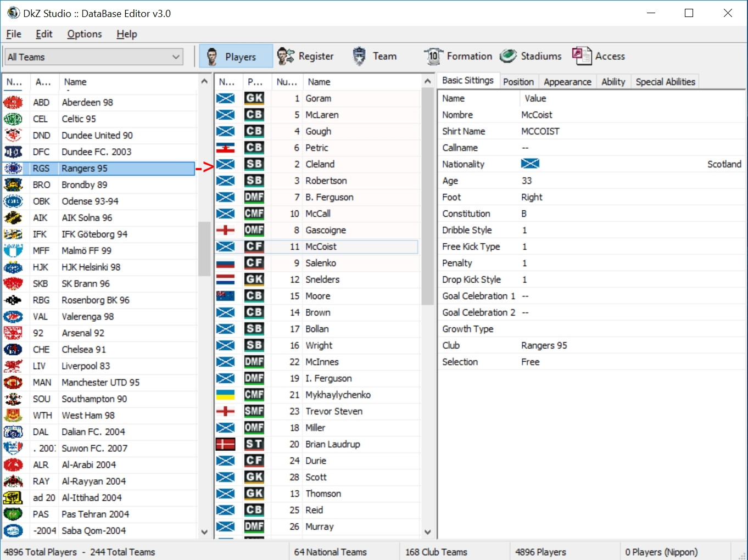Click the Ukraine flag beside Mykhaylychenko
The height and width of the screenshot is (560, 748).
pos(225,395)
